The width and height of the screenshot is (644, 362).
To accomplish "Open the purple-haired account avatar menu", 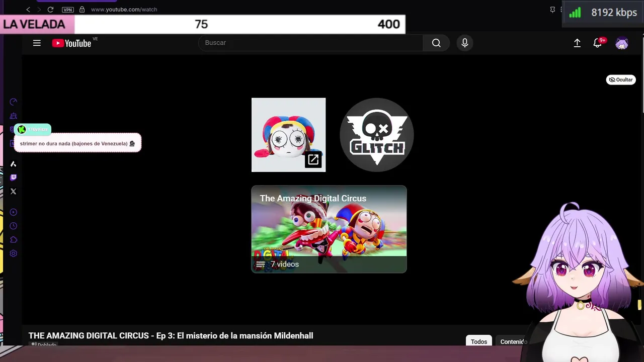I will (622, 43).
